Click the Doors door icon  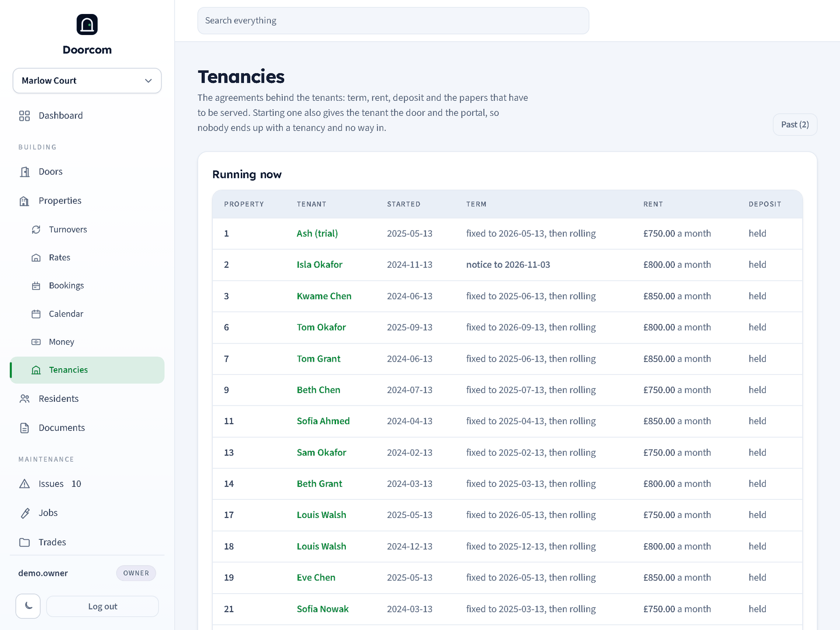24,172
